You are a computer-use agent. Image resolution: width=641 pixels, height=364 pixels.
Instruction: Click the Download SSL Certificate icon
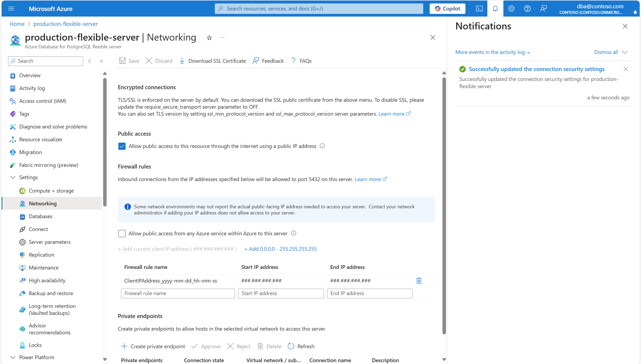(182, 61)
